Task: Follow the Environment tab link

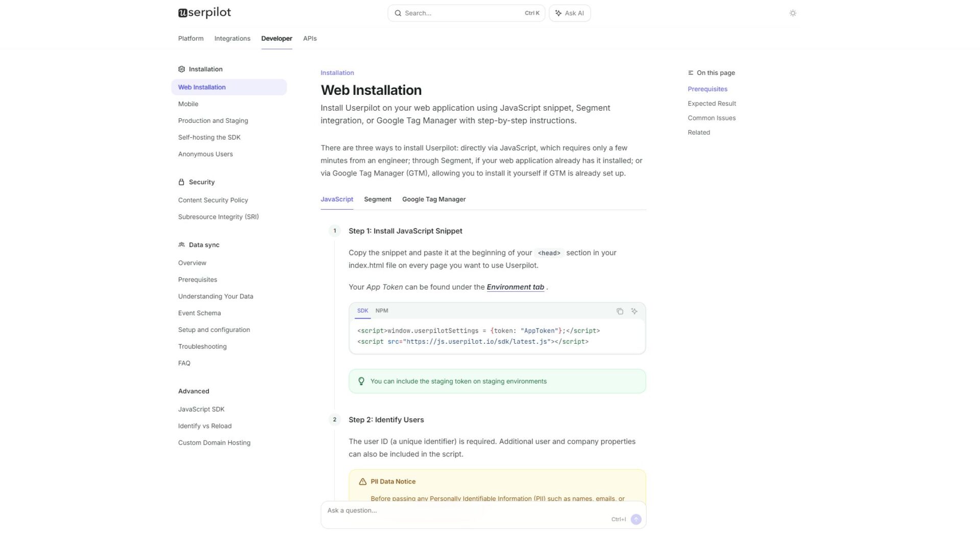Action: point(515,287)
